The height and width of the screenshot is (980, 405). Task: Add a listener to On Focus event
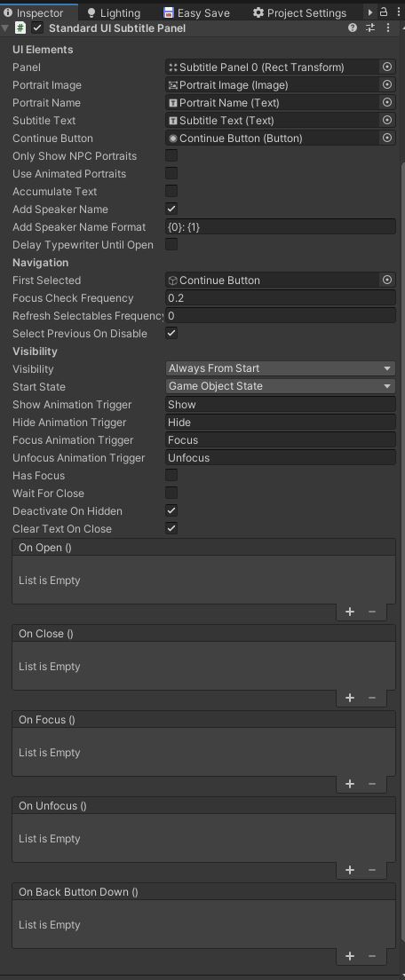[350, 784]
